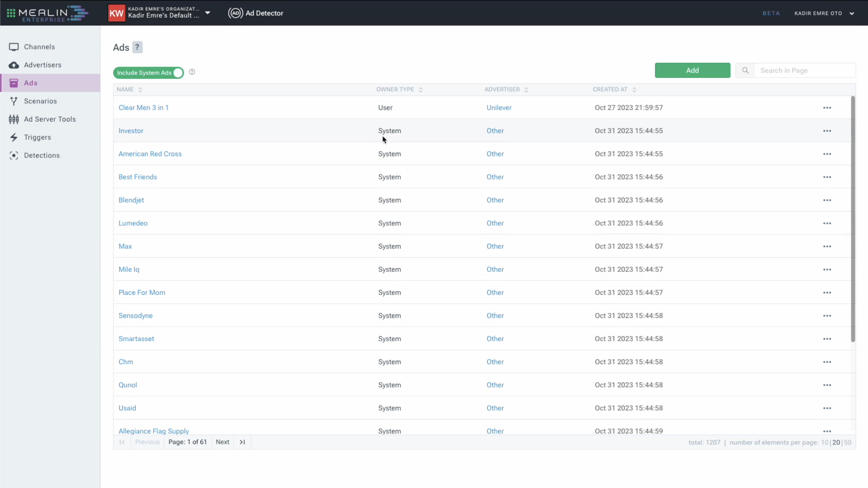
Task: Click the green Add button
Action: 692,70
